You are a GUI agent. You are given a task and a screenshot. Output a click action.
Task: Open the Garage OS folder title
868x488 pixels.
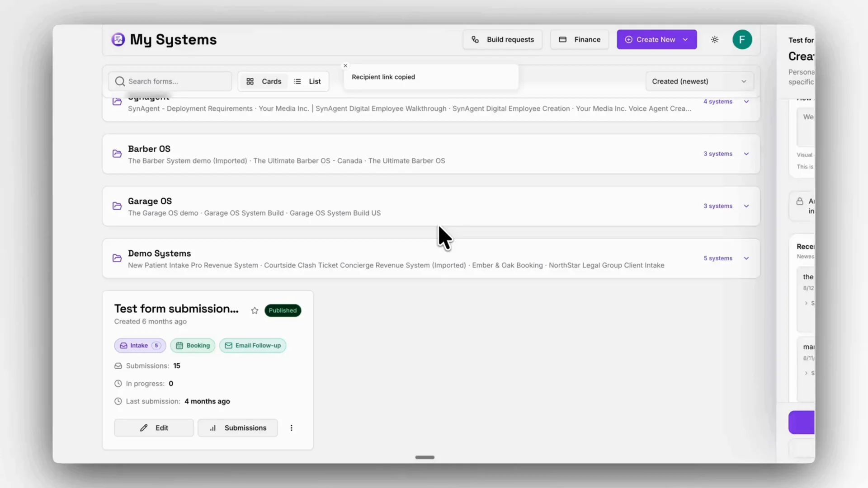pyautogui.click(x=150, y=201)
